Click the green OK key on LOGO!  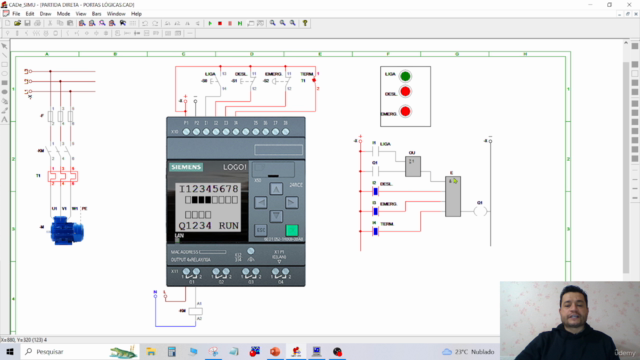click(x=291, y=230)
